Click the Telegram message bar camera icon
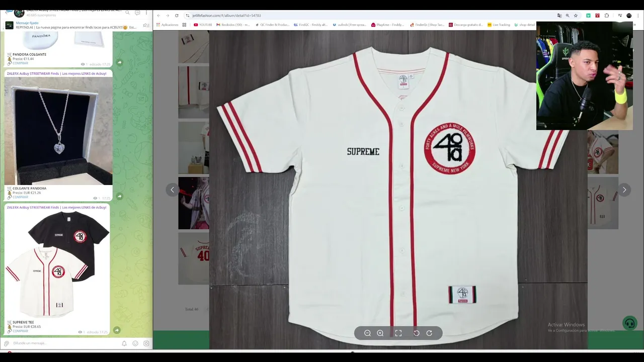This screenshot has width=644, height=362. coord(146,343)
